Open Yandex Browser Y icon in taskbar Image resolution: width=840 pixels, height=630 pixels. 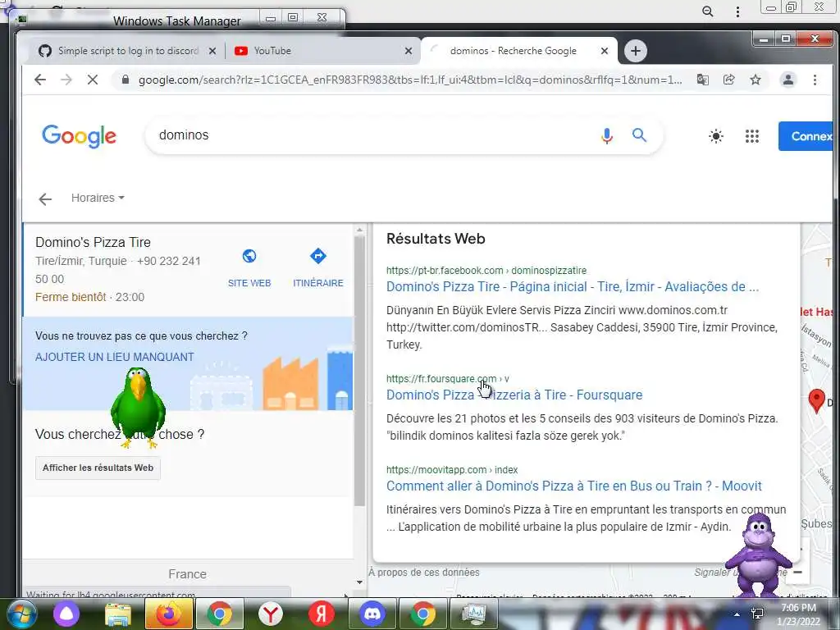tap(270, 614)
